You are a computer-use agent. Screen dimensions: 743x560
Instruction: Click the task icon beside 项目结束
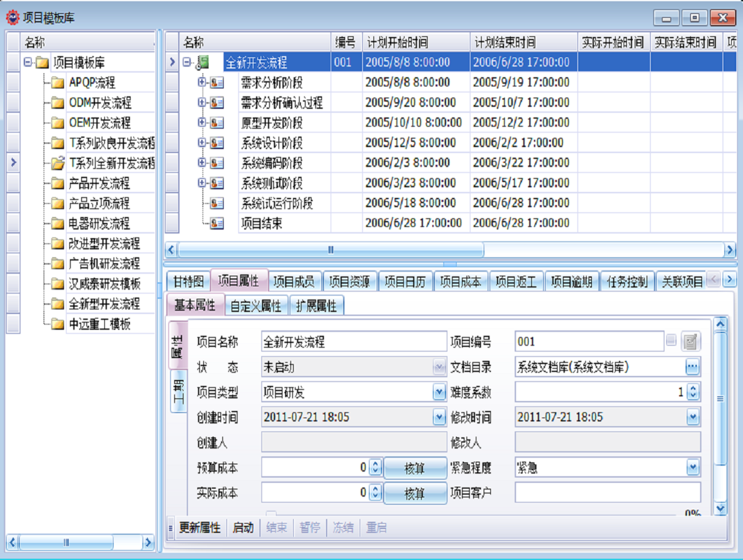tap(217, 224)
